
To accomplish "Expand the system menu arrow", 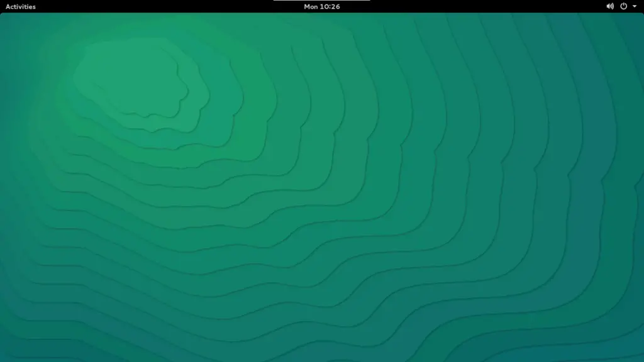I will (635, 6).
